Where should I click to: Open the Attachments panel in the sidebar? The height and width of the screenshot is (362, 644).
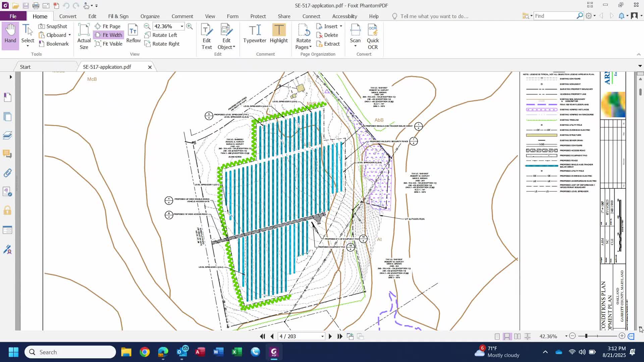click(7, 173)
